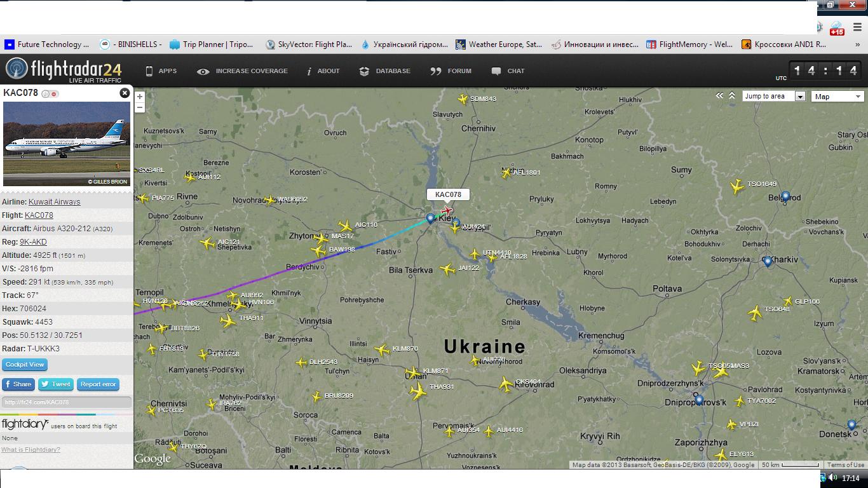Viewport: 868px width, 488px height.
Task: Toggle the red follow-aircraft button beside KAC078
Action: [x=55, y=94]
